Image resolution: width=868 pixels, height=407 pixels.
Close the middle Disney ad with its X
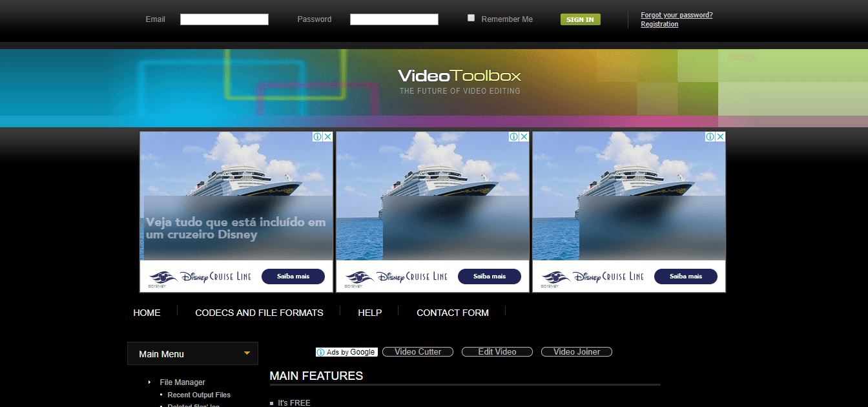coord(524,137)
